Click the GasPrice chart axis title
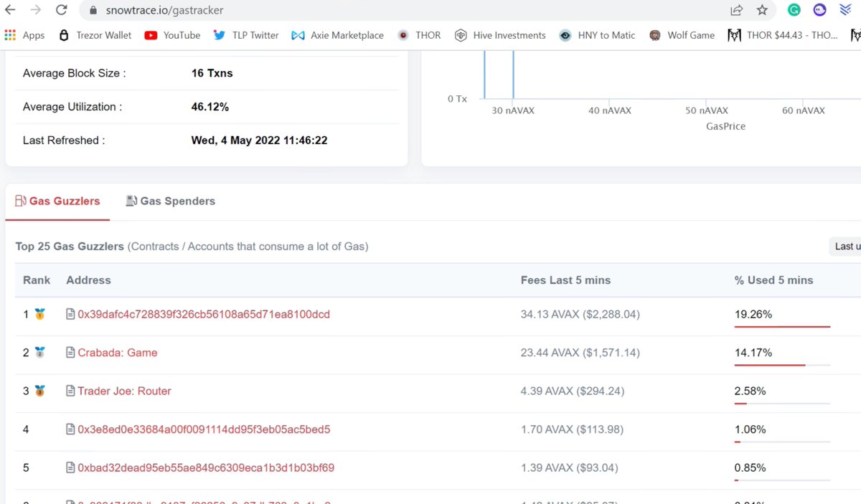Viewport: 861px width, 504px height. click(725, 126)
